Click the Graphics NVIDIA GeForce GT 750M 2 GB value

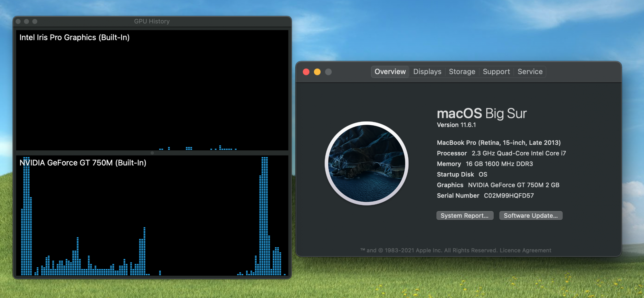pyautogui.click(x=514, y=185)
